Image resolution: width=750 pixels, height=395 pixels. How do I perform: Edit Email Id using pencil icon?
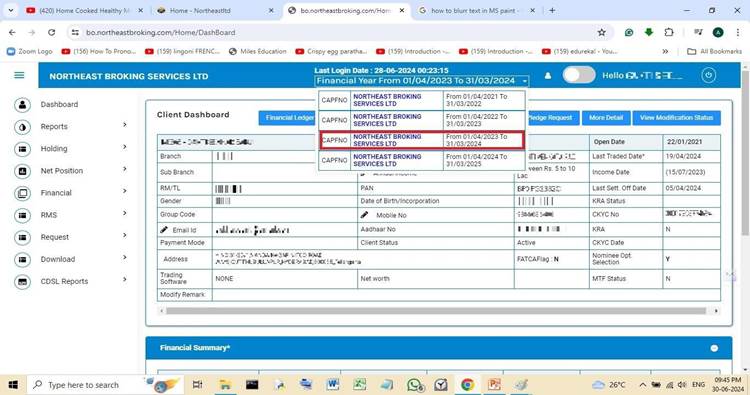(x=164, y=230)
